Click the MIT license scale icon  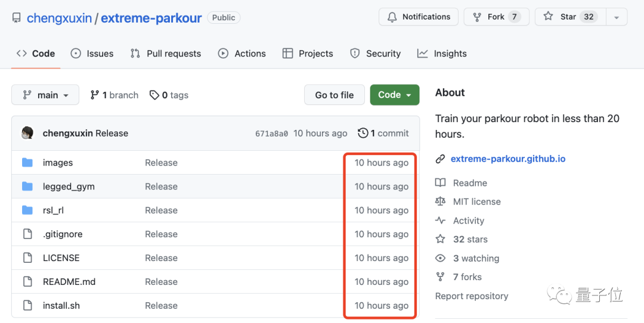[x=441, y=202]
